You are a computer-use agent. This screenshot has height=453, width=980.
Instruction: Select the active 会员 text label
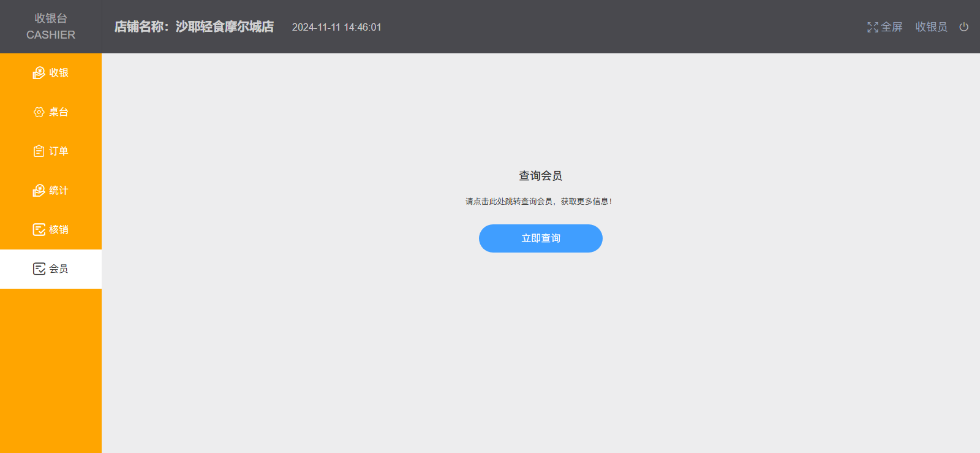[59, 269]
